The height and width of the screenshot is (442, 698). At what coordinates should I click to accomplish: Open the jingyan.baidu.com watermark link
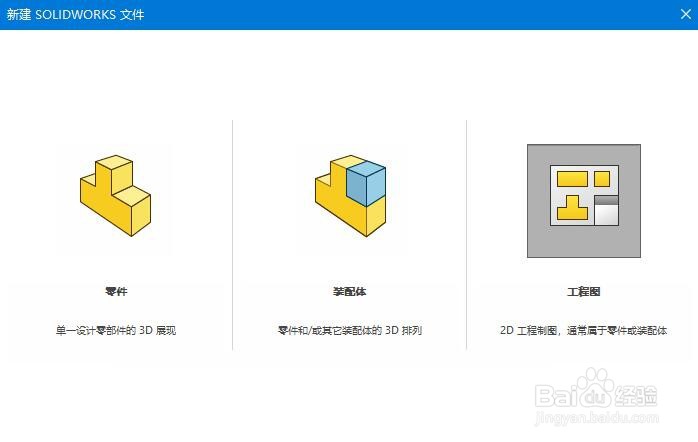point(597,418)
